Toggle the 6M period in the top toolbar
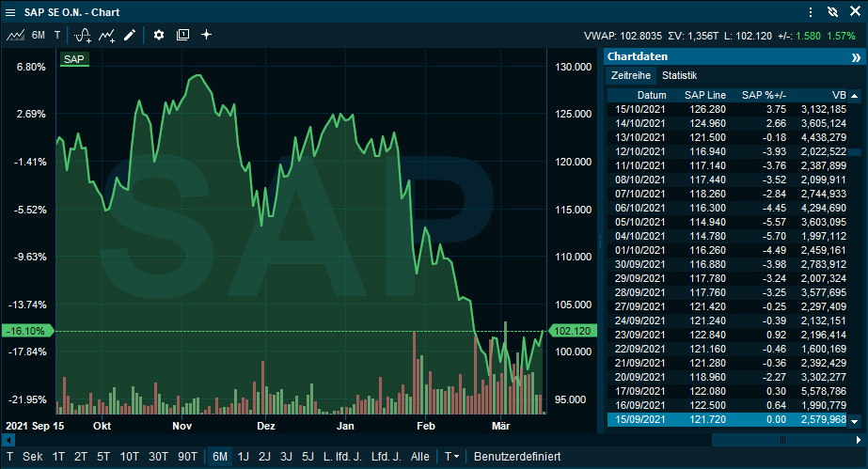This screenshot has height=469, width=868. point(38,35)
